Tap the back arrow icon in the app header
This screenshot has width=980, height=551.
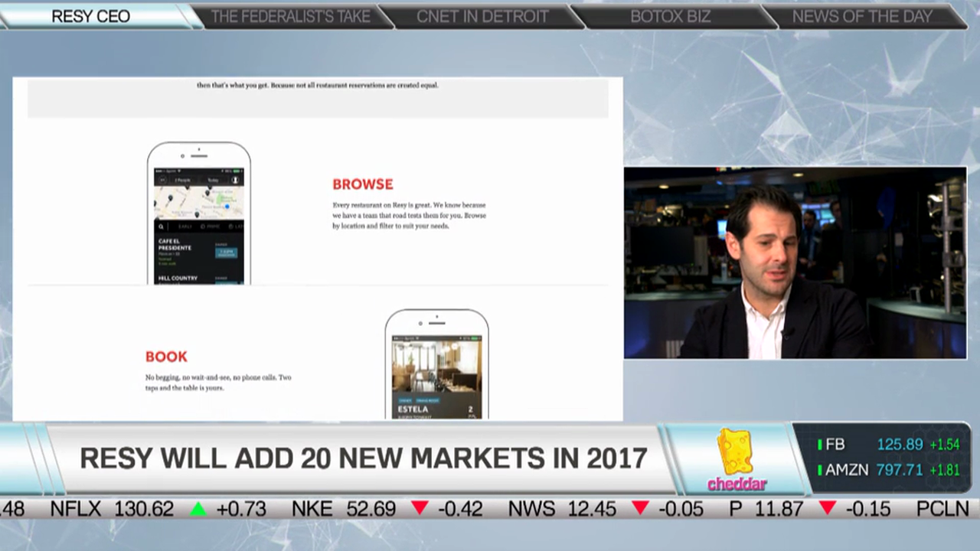click(165, 180)
